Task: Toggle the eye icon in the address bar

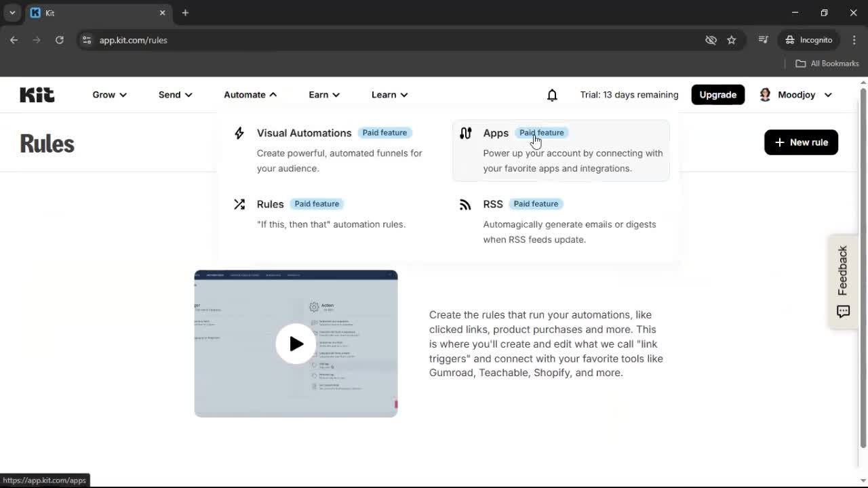Action: [x=711, y=40]
